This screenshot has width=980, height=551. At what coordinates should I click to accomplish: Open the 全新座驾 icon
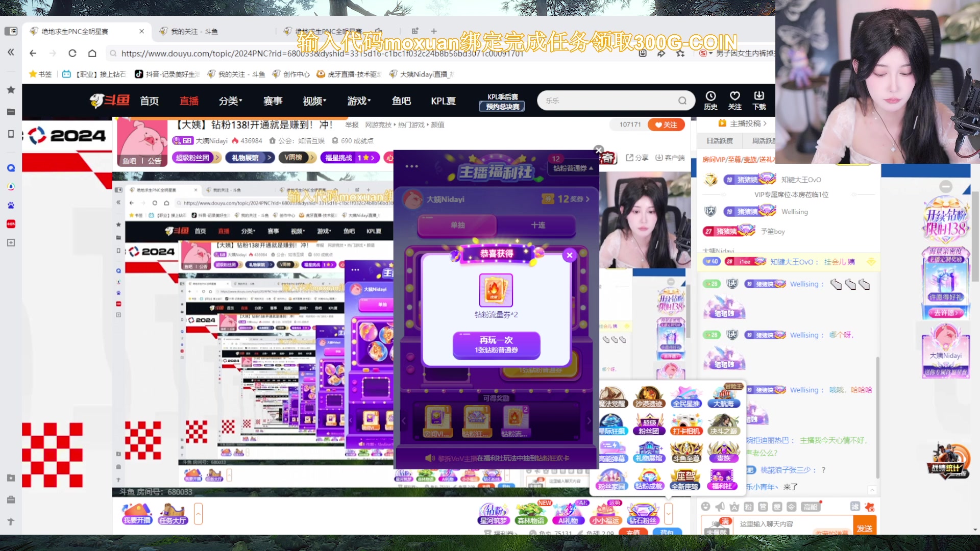pyautogui.click(x=686, y=480)
